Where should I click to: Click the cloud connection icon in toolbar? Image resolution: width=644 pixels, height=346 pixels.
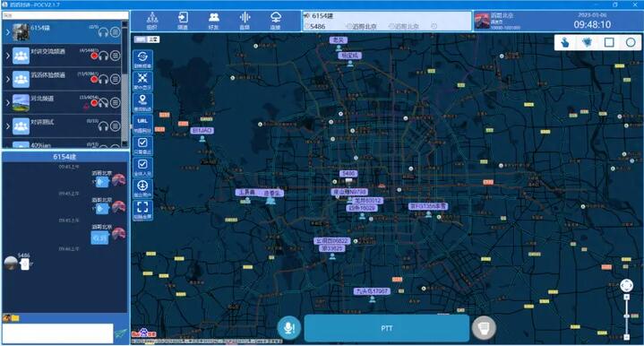275,21
